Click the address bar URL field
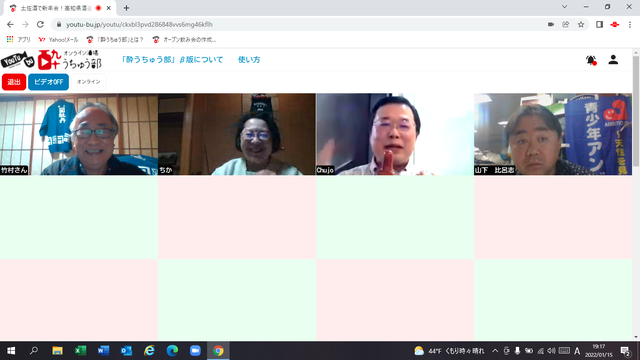Image resolution: width=640 pixels, height=360 pixels. coord(302,24)
